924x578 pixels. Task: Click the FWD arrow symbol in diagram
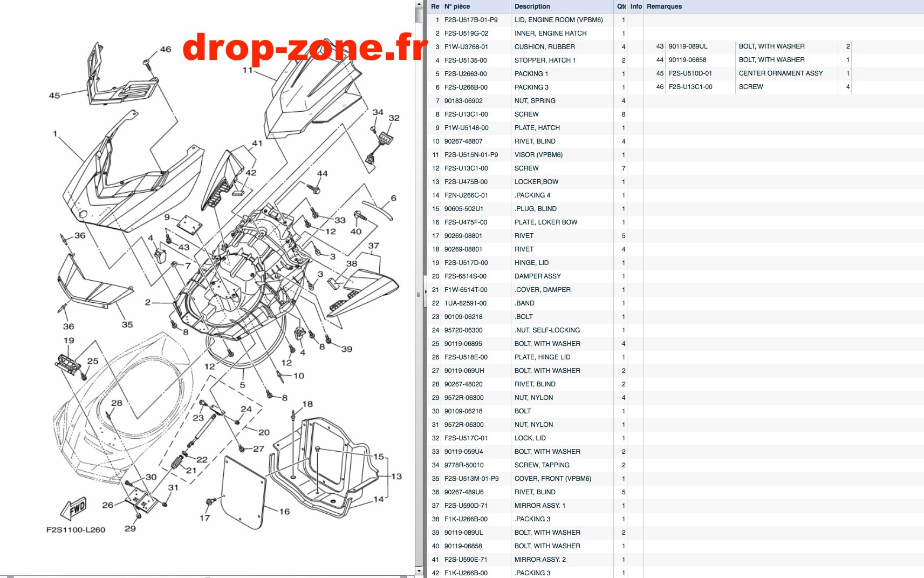(x=74, y=508)
